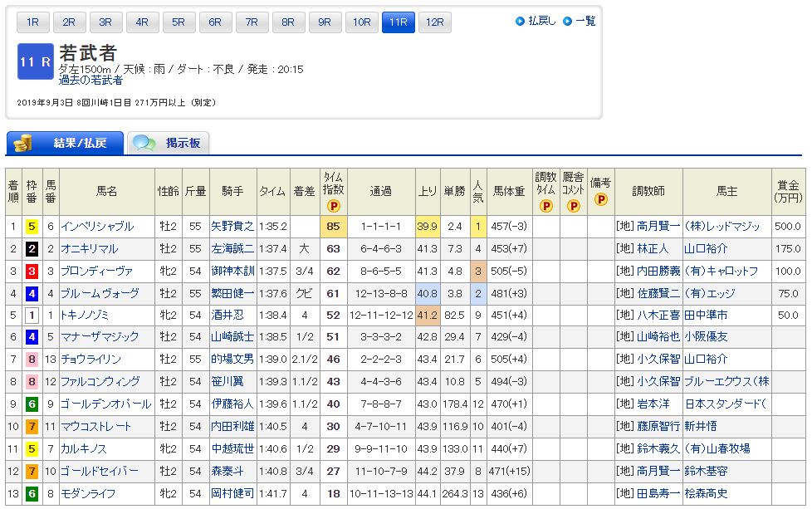Click finish time 1:41.7
Viewport: 812px width, 509px height.
273,493
